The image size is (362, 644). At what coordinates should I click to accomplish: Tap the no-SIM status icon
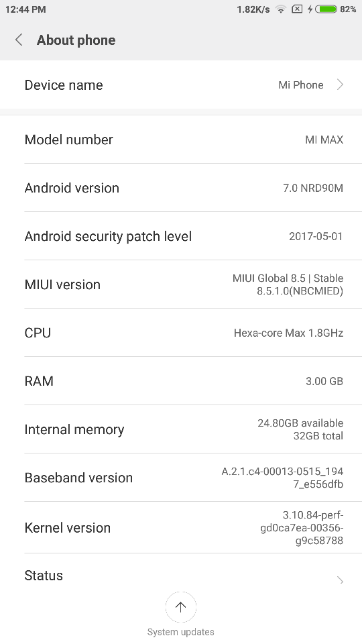coord(297,9)
